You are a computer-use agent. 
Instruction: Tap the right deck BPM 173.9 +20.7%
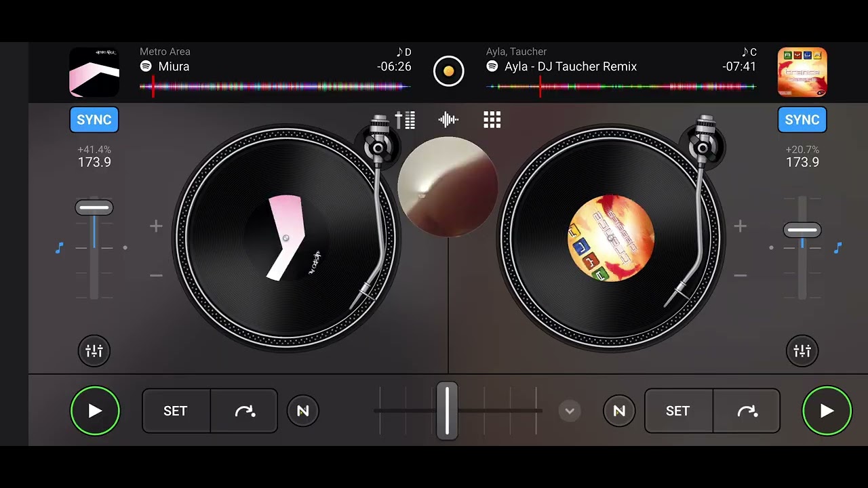pyautogui.click(x=802, y=157)
